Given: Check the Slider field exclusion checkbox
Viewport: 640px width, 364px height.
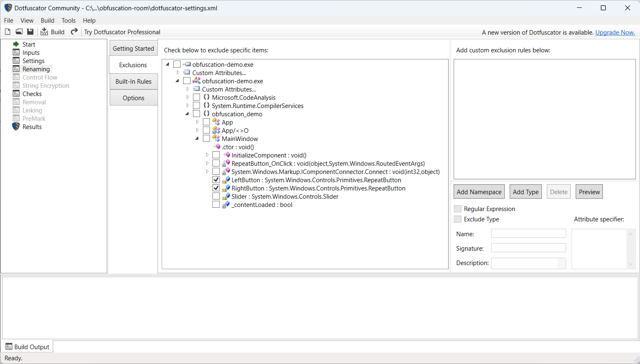Looking at the screenshot, I should tap(216, 196).
